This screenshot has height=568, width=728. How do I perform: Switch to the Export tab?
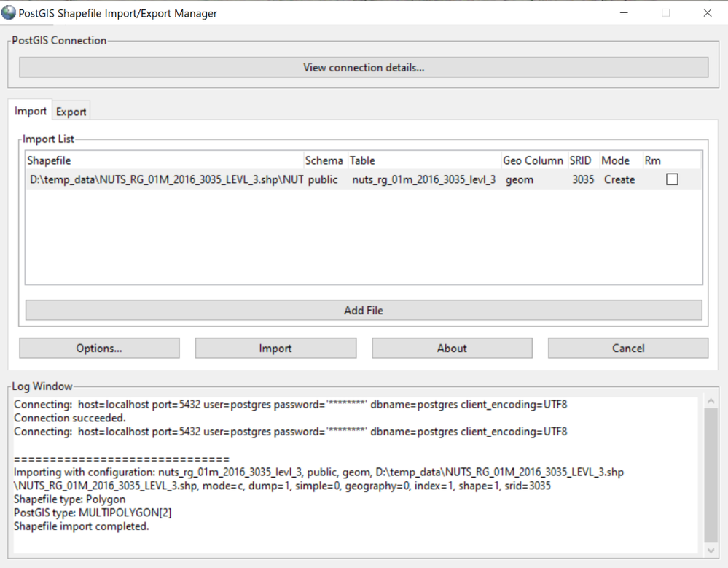point(71,112)
